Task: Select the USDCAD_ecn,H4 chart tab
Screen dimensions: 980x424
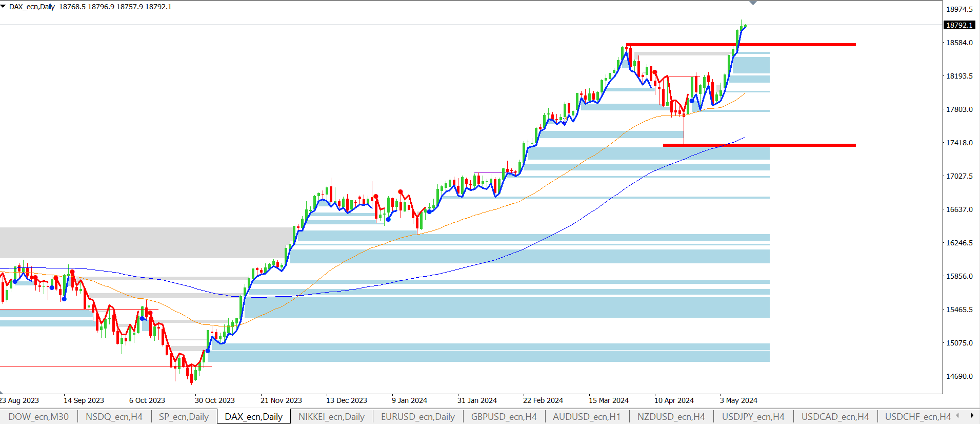Action: (x=835, y=417)
